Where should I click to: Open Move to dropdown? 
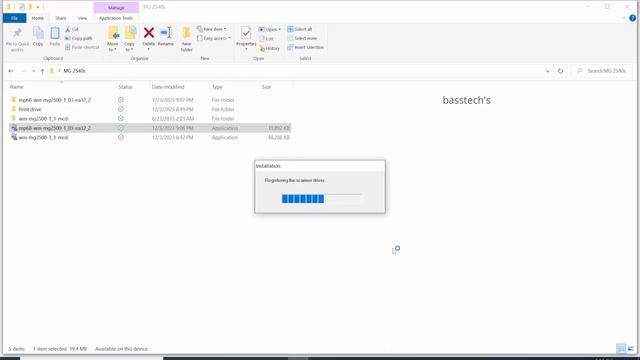[113, 49]
